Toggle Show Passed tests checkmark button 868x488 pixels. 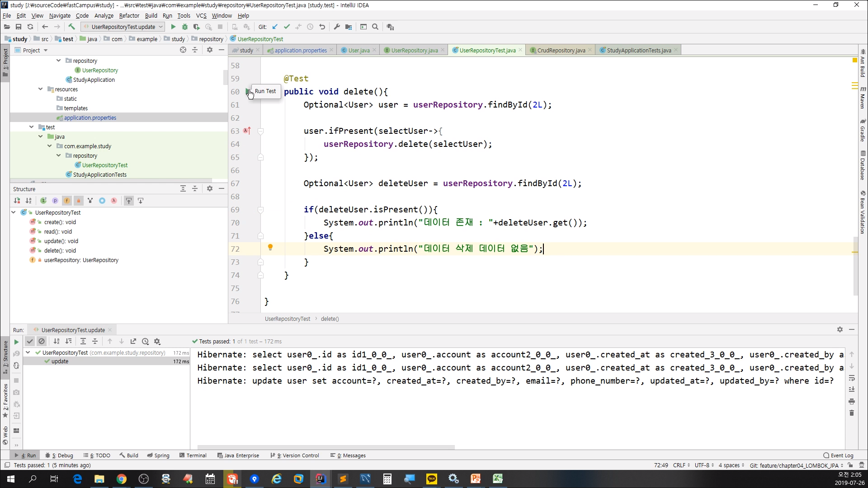[30, 342]
